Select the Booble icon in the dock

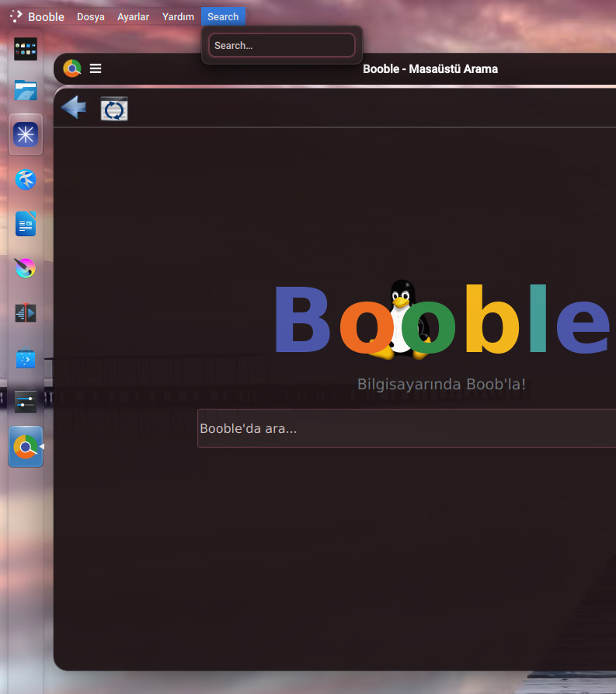click(26, 447)
